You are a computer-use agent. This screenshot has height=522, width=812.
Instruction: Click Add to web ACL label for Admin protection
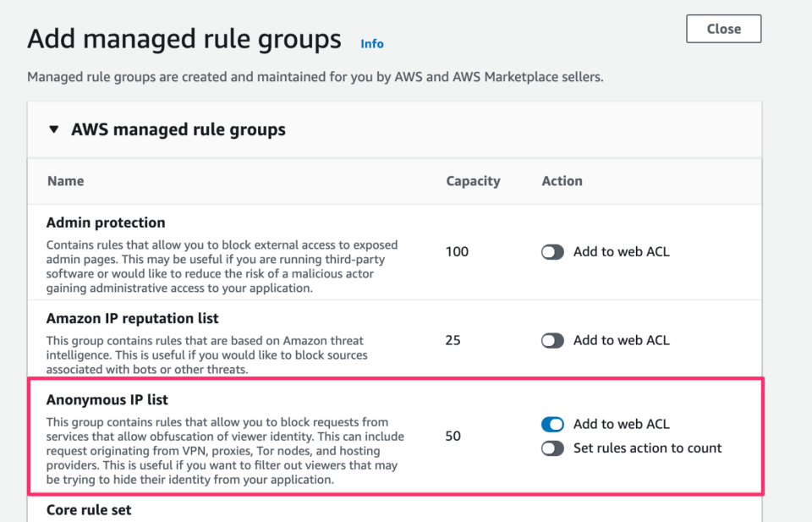(622, 252)
